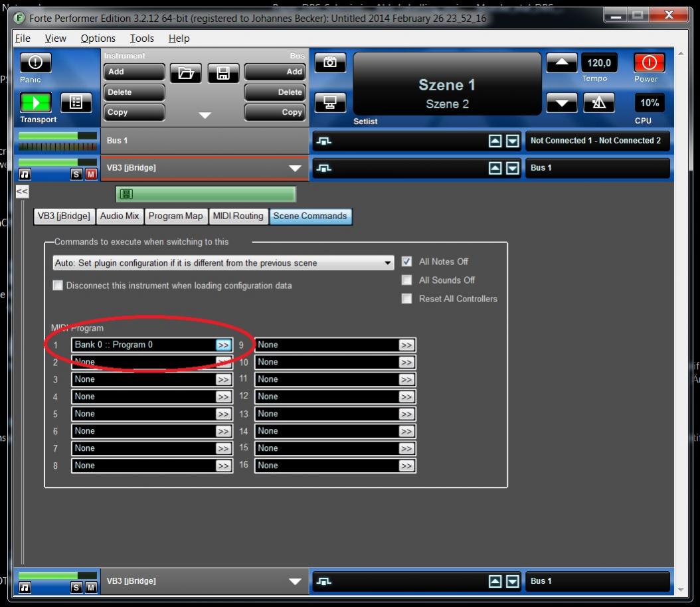Open the >> picker for MIDI channel 3

[223, 379]
